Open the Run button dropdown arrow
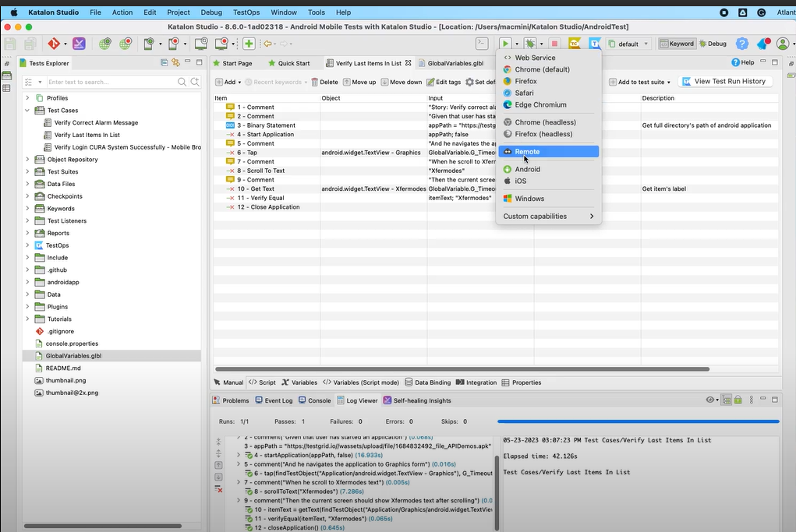 [x=517, y=44]
